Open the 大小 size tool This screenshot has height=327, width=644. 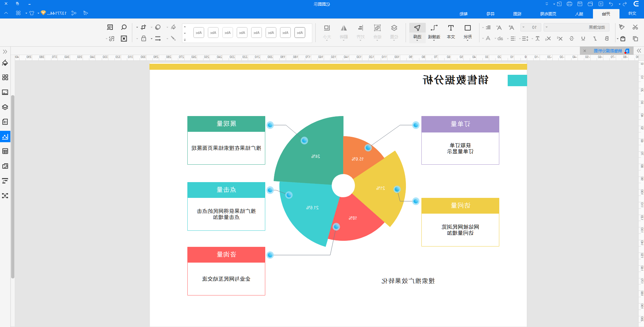pos(327,32)
